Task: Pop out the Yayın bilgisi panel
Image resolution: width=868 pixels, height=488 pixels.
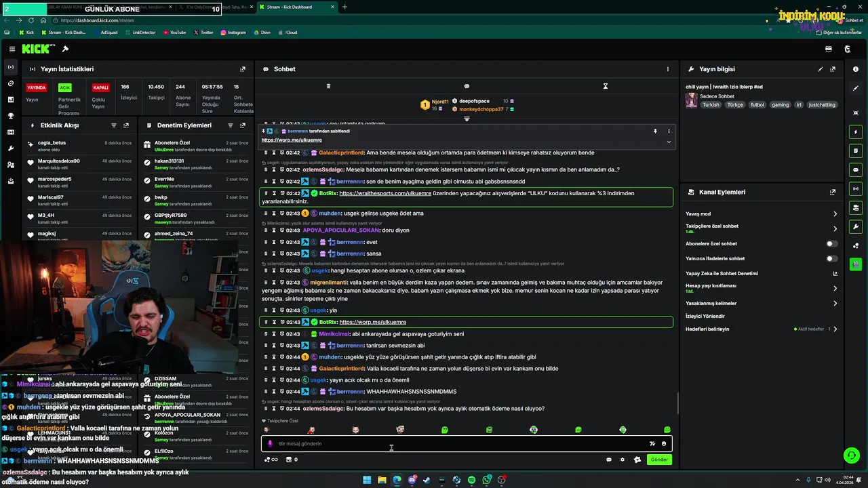Action: pos(833,69)
